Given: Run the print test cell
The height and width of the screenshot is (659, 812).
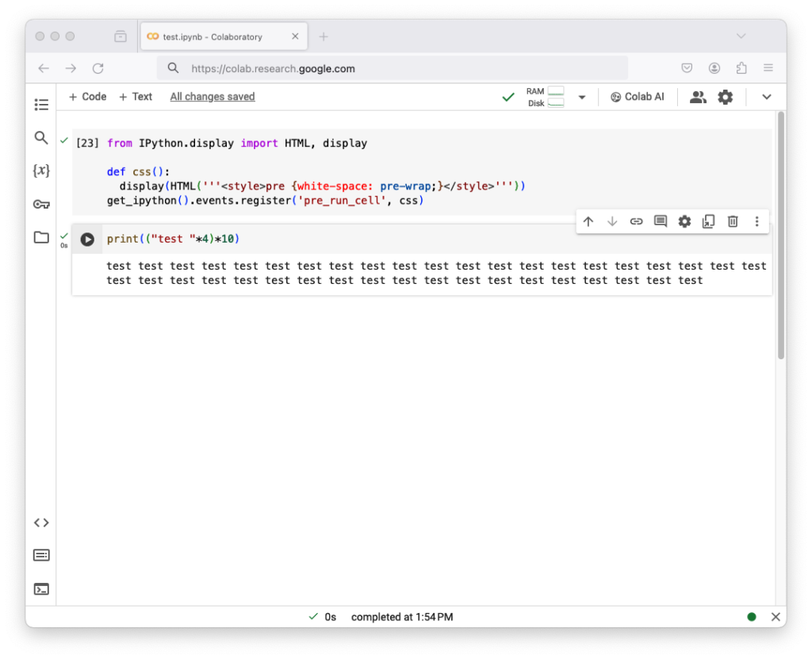Looking at the screenshot, I should point(87,239).
